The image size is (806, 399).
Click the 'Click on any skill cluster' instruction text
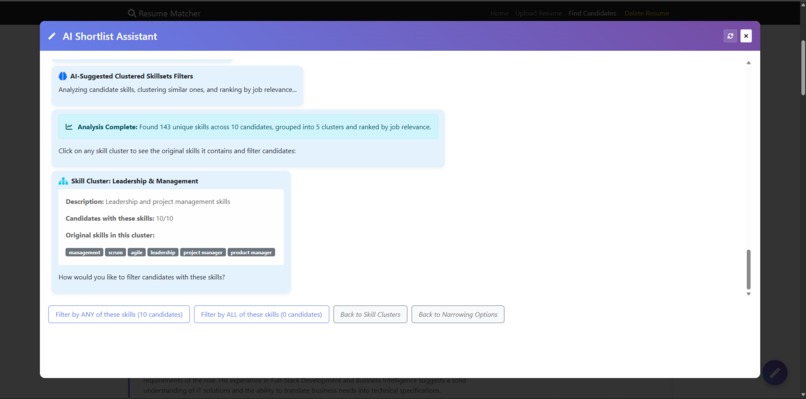(x=177, y=151)
